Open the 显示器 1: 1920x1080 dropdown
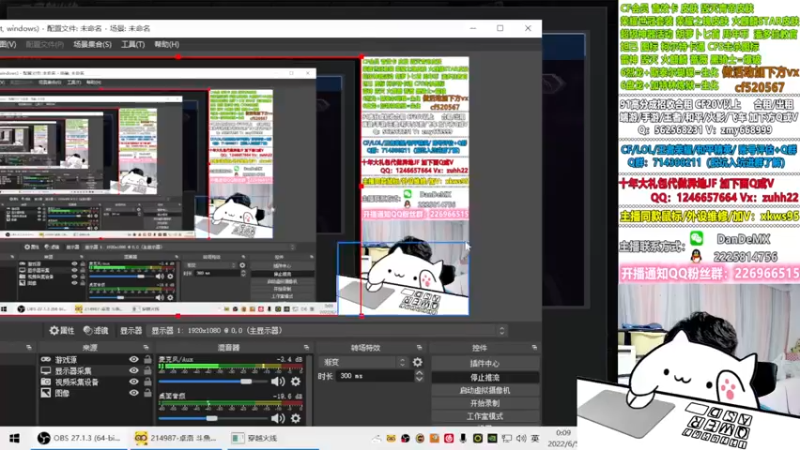The height and width of the screenshot is (450, 800). point(328,331)
